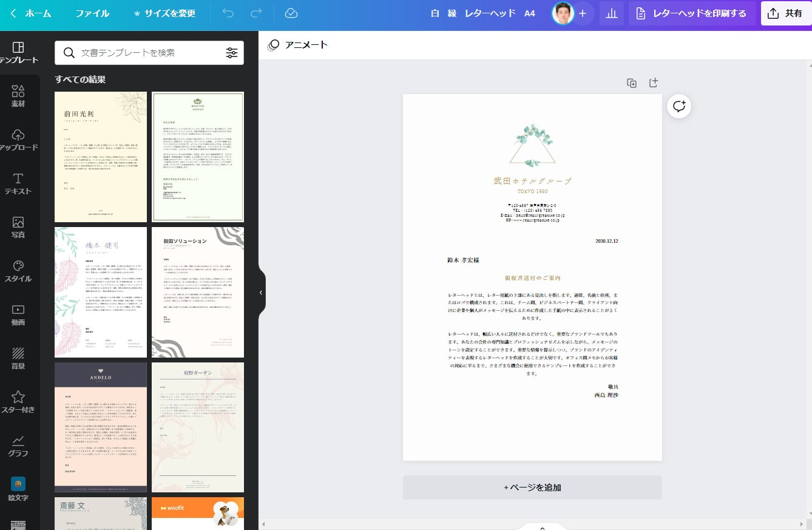Viewport: 812px width, 530px height.
Task: Select the woofit orange template
Action: coord(198,514)
